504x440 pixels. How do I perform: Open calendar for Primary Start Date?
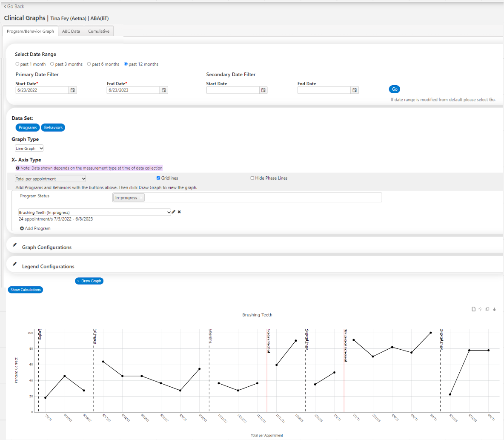point(73,90)
